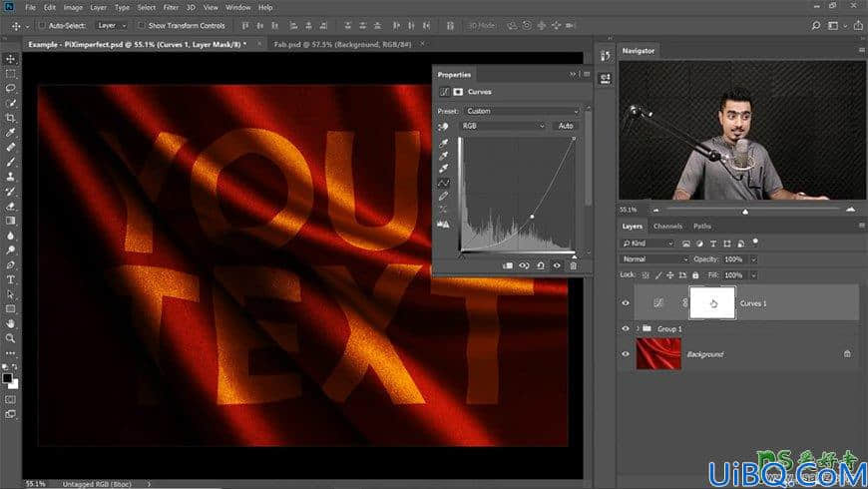Screen dimensions: 868x489
Task: Toggle lock position icon in Layers
Action: point(669,275)
